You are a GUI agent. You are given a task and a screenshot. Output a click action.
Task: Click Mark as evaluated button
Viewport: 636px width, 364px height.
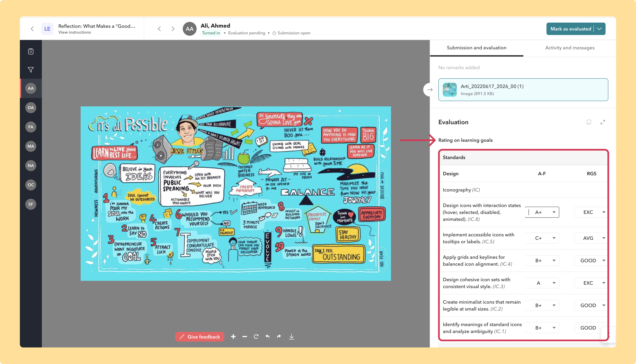pyautogui.click(x=570, y=29)
